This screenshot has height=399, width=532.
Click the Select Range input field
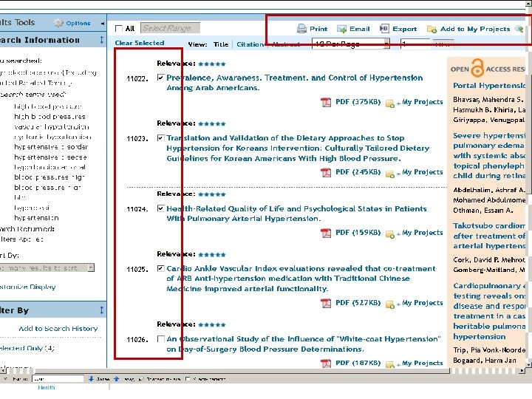point(171,28)
